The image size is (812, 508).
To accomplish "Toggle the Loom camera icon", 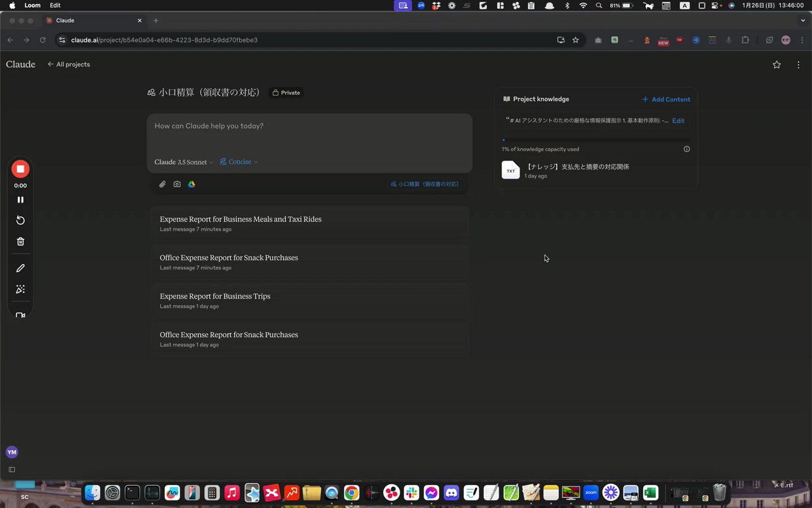I will coord(20,315).
